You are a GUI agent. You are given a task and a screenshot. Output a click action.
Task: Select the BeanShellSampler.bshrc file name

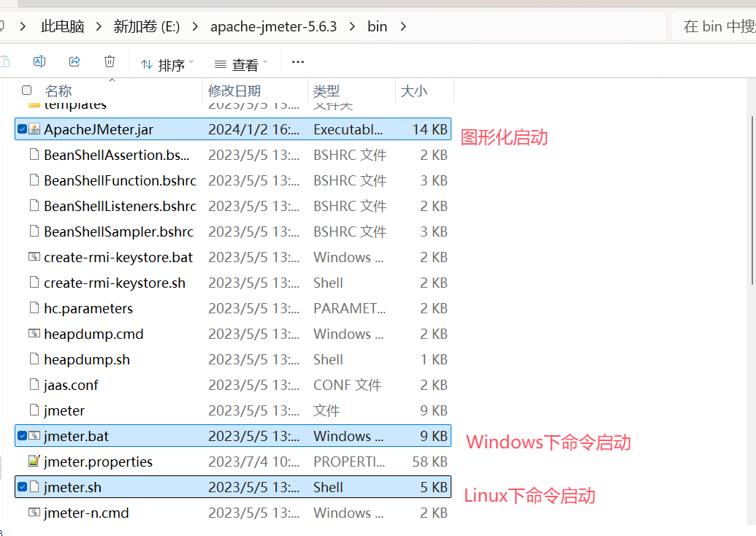pyautogui.click(x=118, y=231)
